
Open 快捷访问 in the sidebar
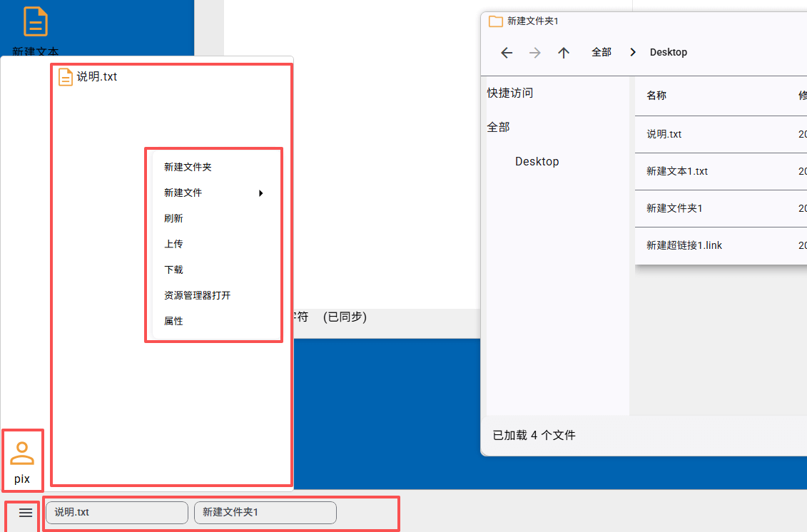coord(509,92)
